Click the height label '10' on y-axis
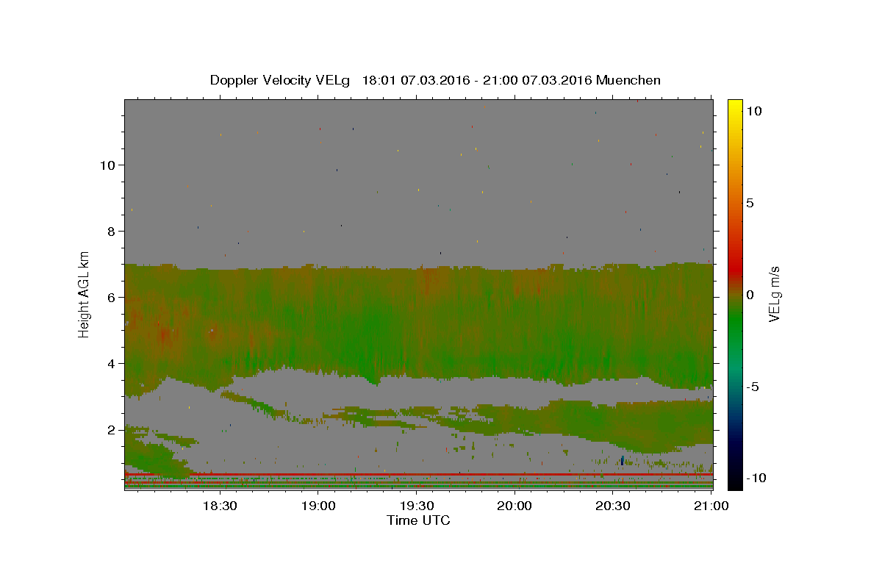This screenshot has width=882, height=588. (x=107, y=165)
